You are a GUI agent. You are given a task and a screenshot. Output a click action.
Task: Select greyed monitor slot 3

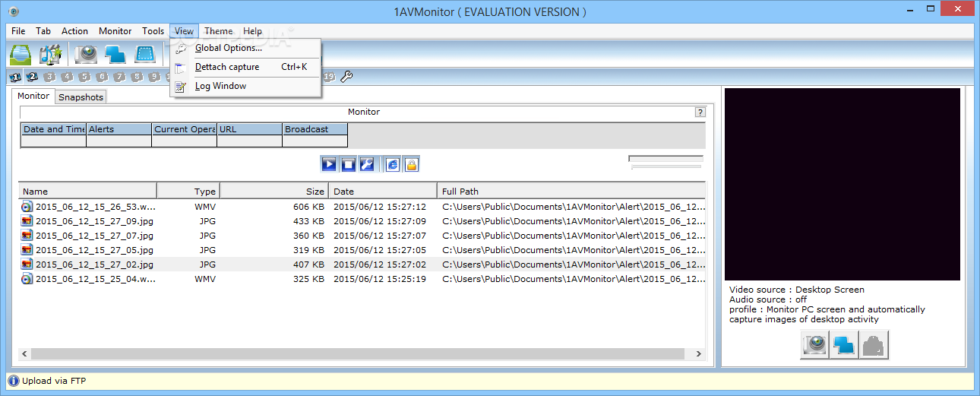(x=50, y=77)
